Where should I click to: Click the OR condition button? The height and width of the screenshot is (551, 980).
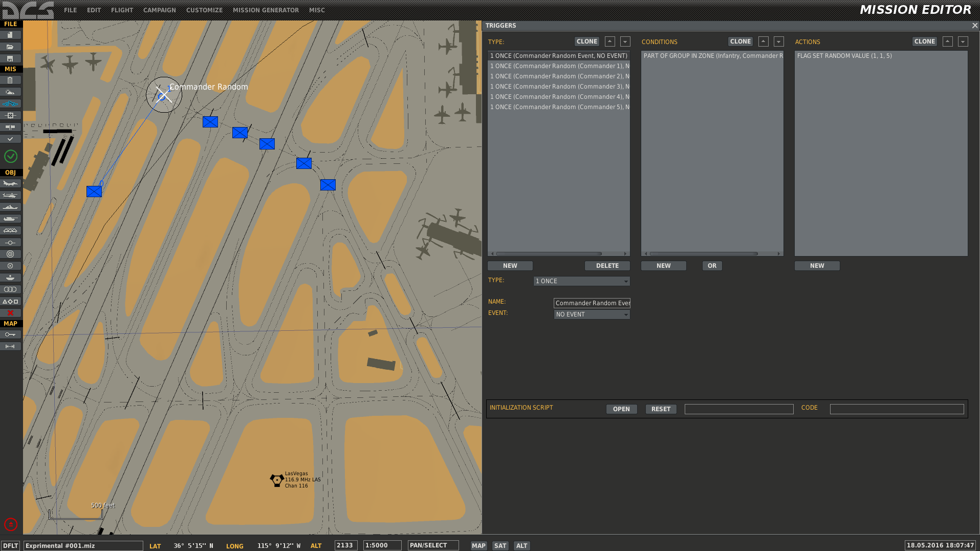click(712, 266)
